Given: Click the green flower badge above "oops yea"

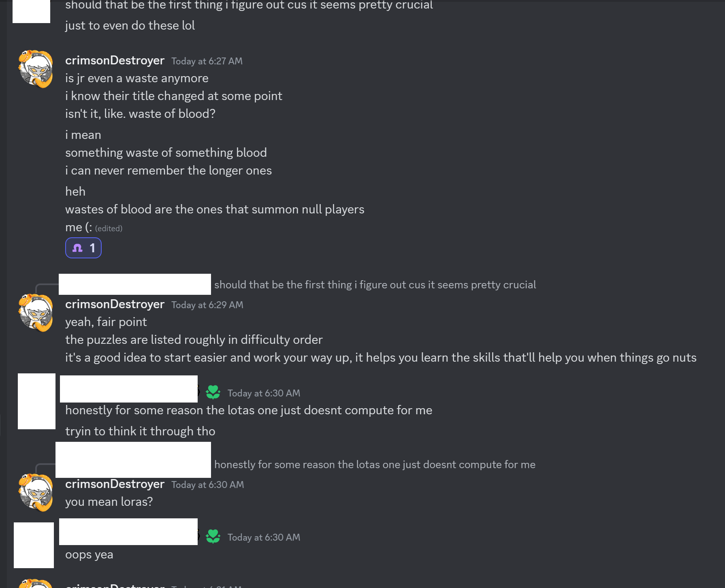Looking at the screenshot, I should [x=213, y=536].
